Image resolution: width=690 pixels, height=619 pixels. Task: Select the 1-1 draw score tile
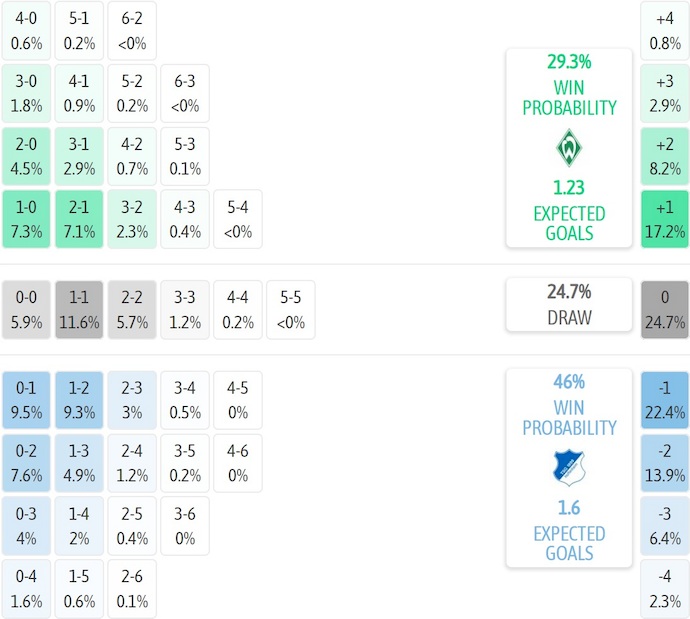tap(79, 309)
